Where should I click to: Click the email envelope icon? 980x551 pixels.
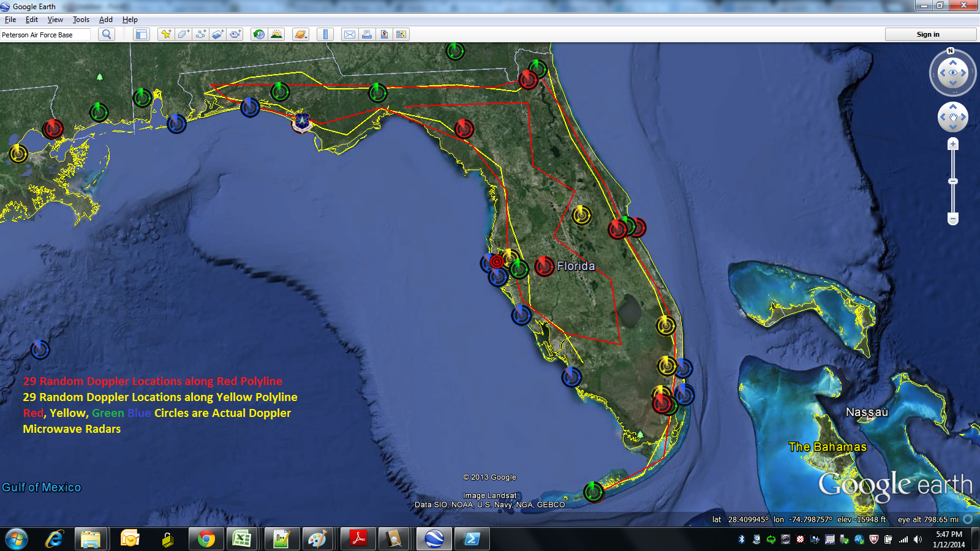pos(349,34)
